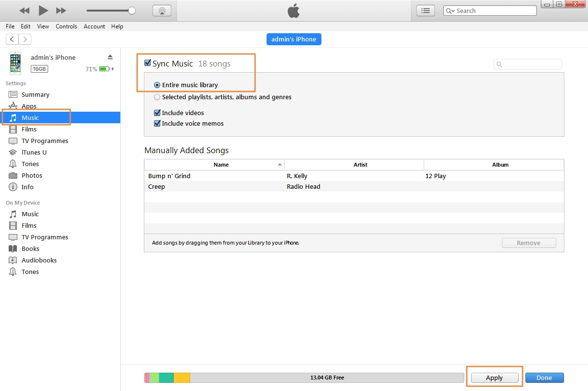588x391 pixels.
Task: Click the Search field in the top bar
Action: [490, 11]
